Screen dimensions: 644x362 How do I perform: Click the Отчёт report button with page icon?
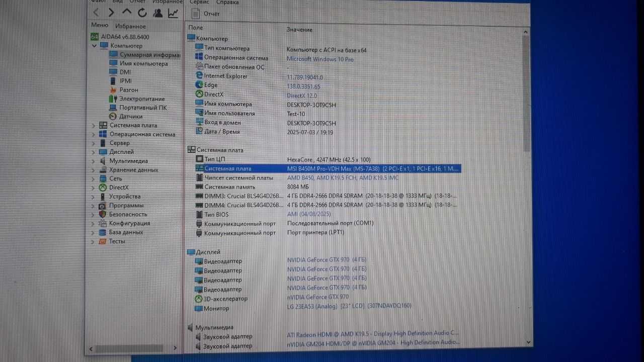pyautogui.click(x=206, y=14)
